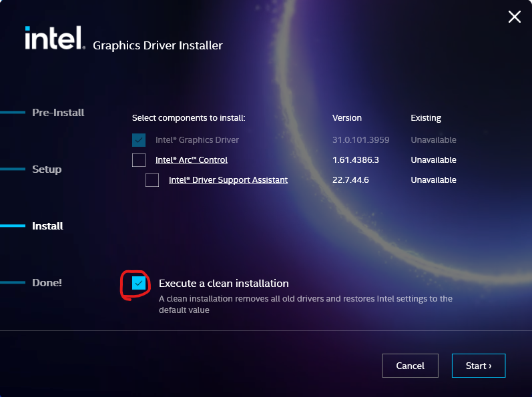Click Unavailable status for Intel Graphics Driver
Image resolution: width=532 pixels, height=397 pixels.
click(433, 139)
